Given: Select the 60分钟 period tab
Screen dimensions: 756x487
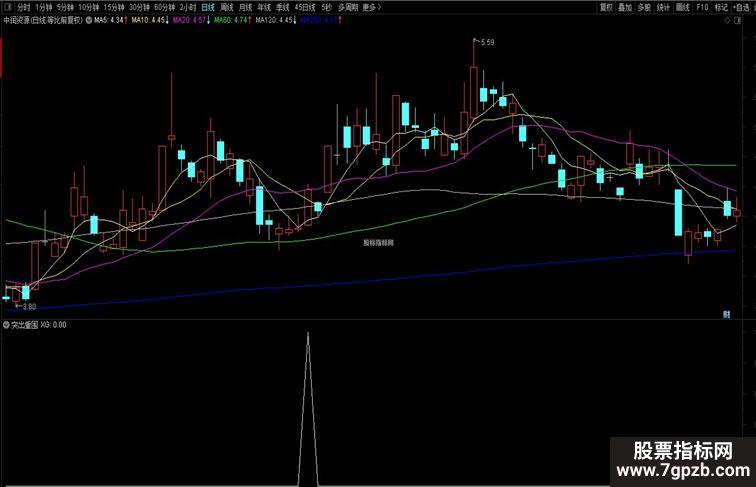Looking at the screenshot, I should pos(164,7).
